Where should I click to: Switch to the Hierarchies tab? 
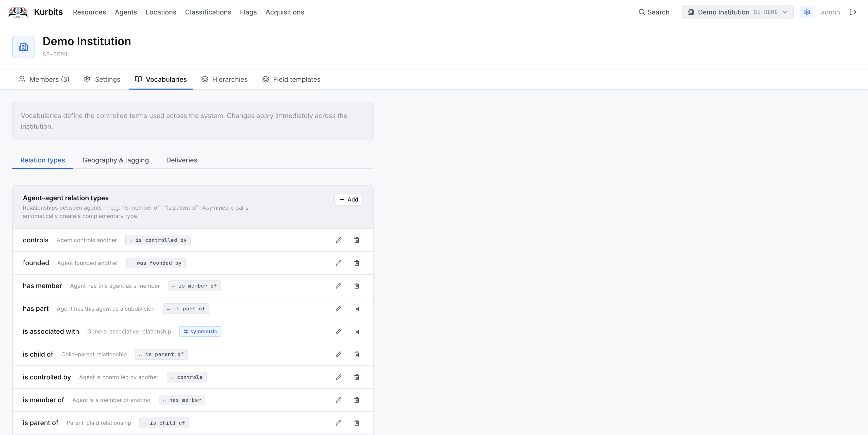224,79
